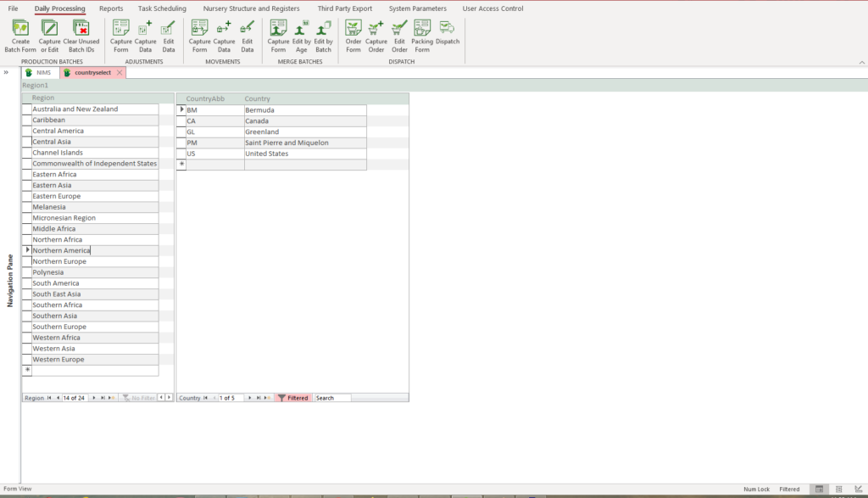The width and height of the screenshot is (868, 498).
Task: Expand the Navigation Pane with chevron
Action: pyautogui.click(x=6, y=72)
